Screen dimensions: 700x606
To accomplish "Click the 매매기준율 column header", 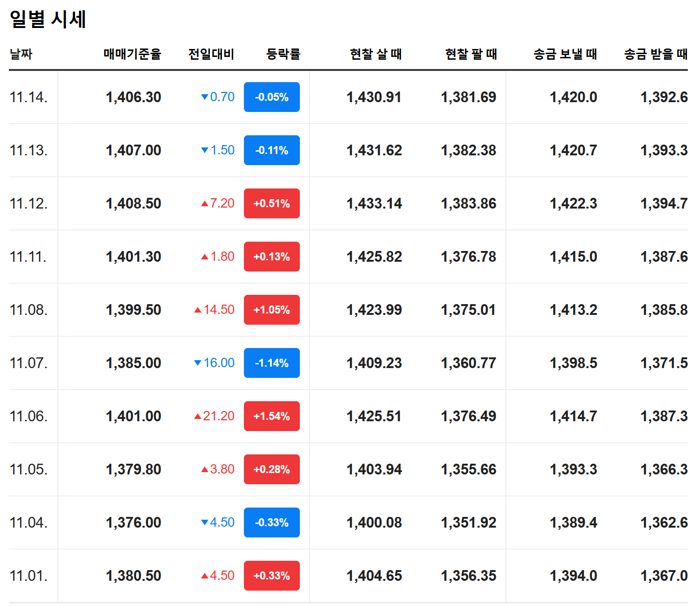I will coord(132,54).
